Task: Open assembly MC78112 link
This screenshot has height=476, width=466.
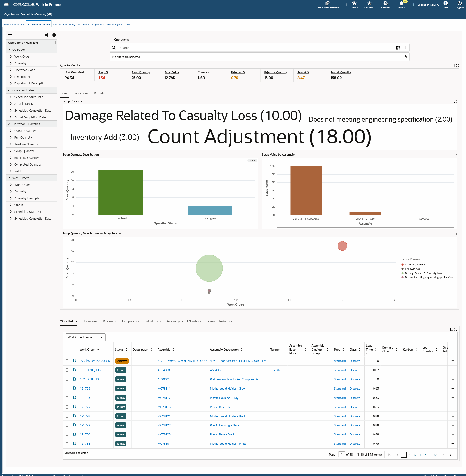Action: [x=164, y=398]
